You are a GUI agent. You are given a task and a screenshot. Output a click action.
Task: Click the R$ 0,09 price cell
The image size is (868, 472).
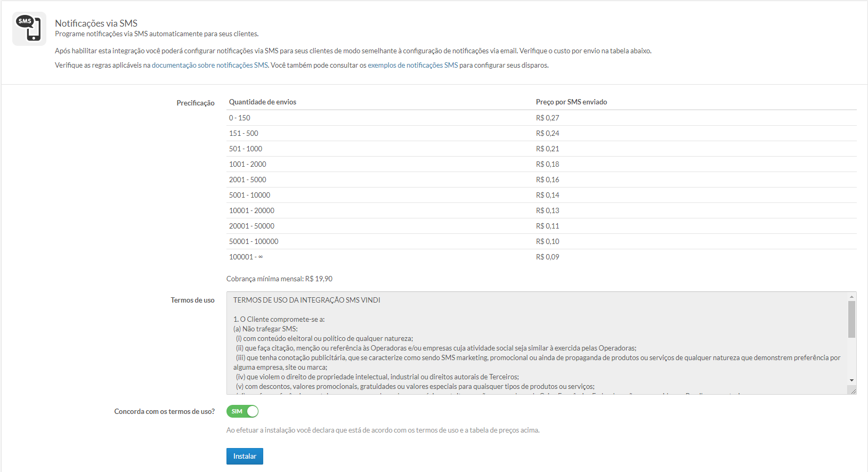[547, 257]
